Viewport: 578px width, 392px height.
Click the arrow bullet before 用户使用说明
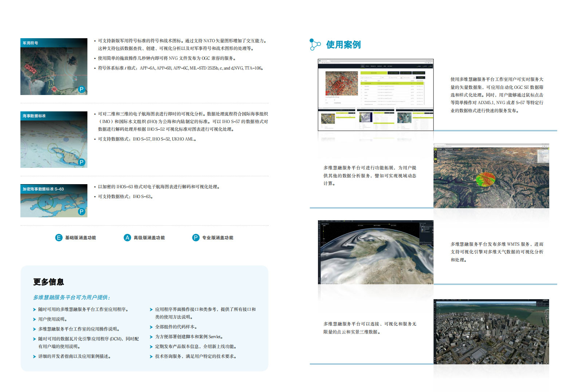[35, 320]
